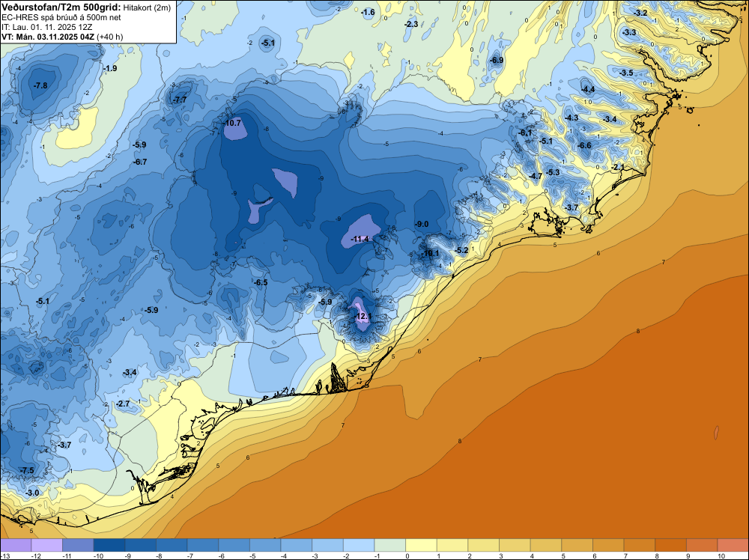Image resolution: width=749 pixels, height=560 pixels.
Task: Click the -7.5 temperature label
Action: pyautogui.click(x=27, y=470)
